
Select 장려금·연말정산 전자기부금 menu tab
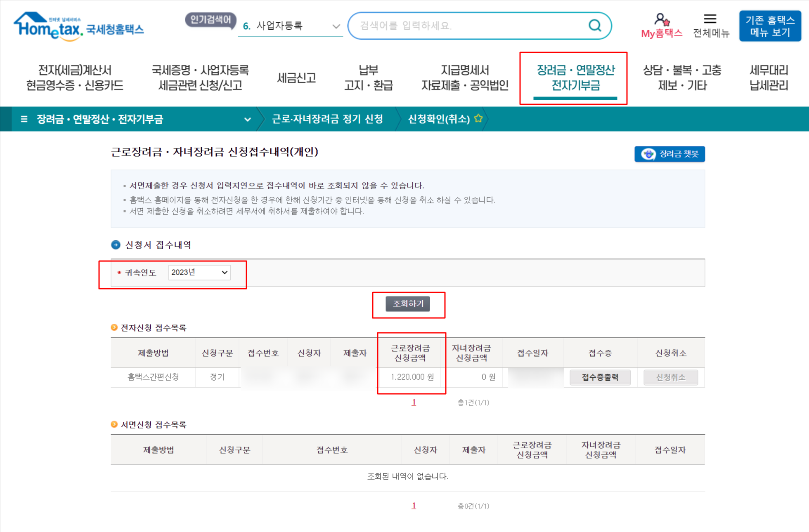click(575, 78)
